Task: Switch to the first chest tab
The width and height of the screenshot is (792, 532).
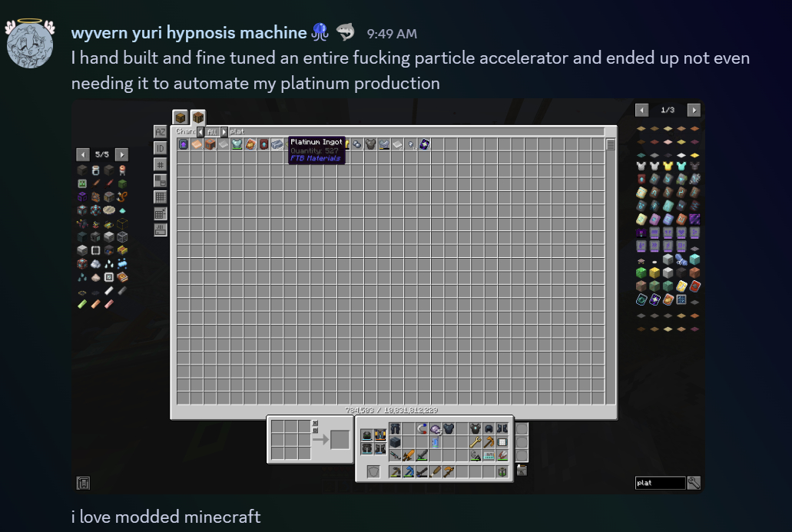Action: [180, 117]
